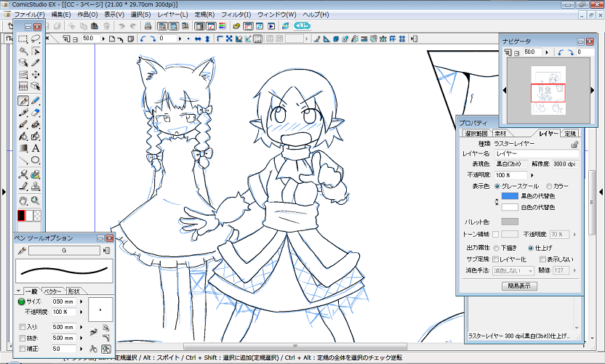The width and height of the screenshot is (605, 364).
Task: Select the gradient tool
Action: click(23, 148)
